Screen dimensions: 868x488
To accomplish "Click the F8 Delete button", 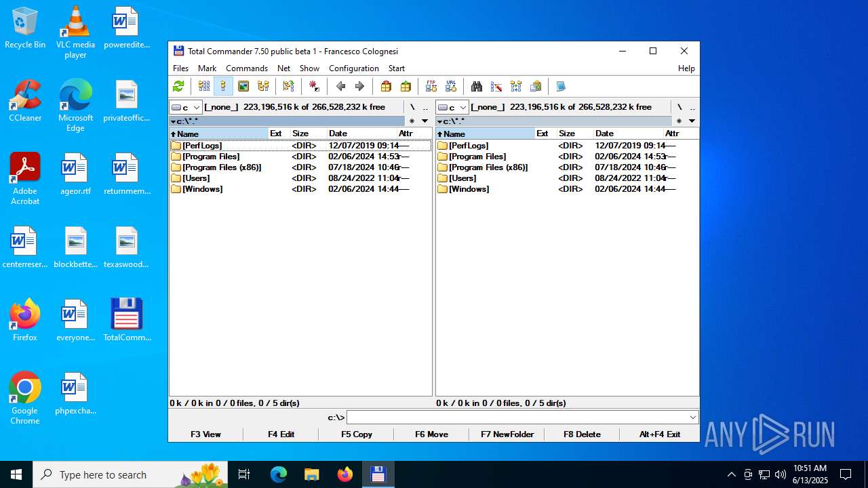I will coord(582,434).
